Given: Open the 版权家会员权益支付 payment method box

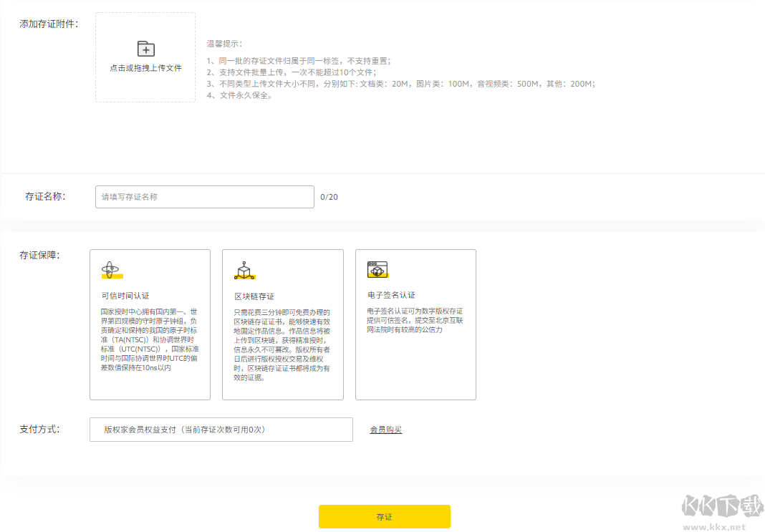Looking at the screenshot, I should pyautogui.click(x=221, y=430).
